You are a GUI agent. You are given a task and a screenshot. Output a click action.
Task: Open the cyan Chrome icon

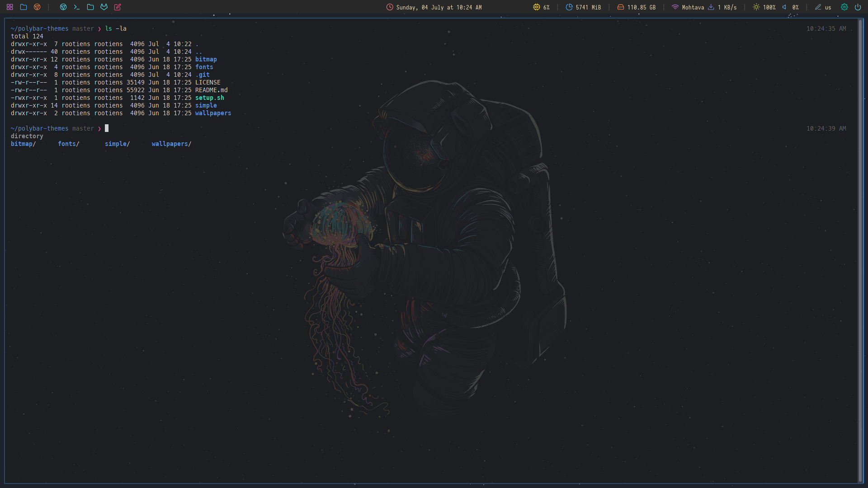pyautogui.click(x=63, y=7)
